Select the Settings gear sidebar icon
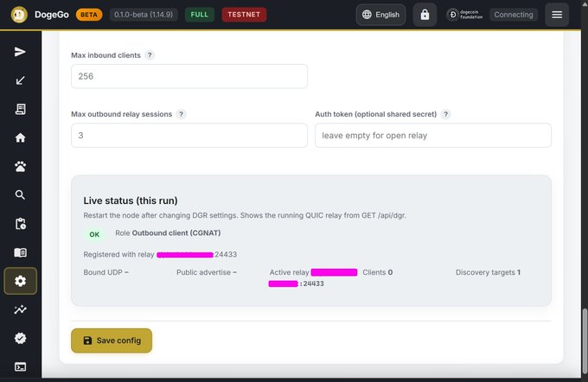Screen dimensions: 588x382 point(20,281)
